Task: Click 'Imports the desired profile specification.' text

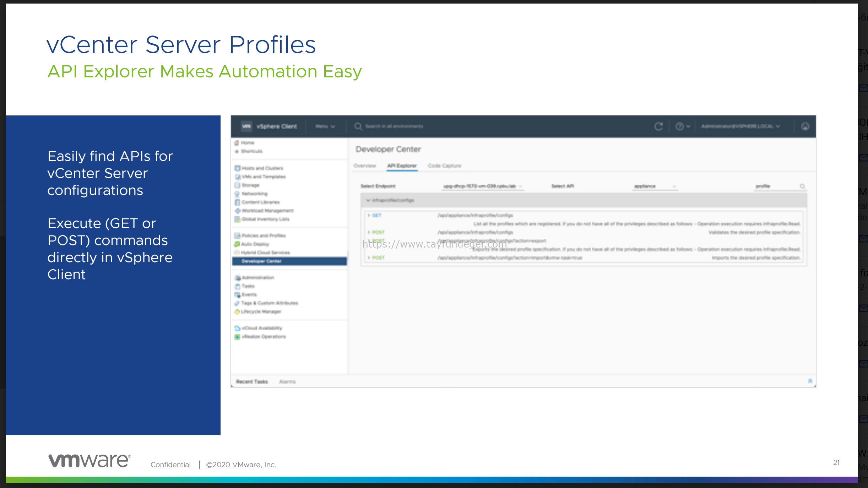Action: coord(756,258)
